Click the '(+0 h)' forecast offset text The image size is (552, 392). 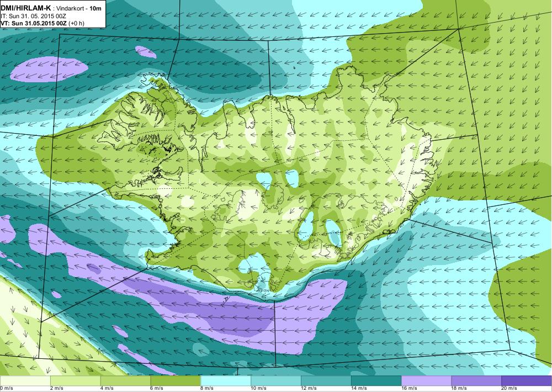coord(76,23)
